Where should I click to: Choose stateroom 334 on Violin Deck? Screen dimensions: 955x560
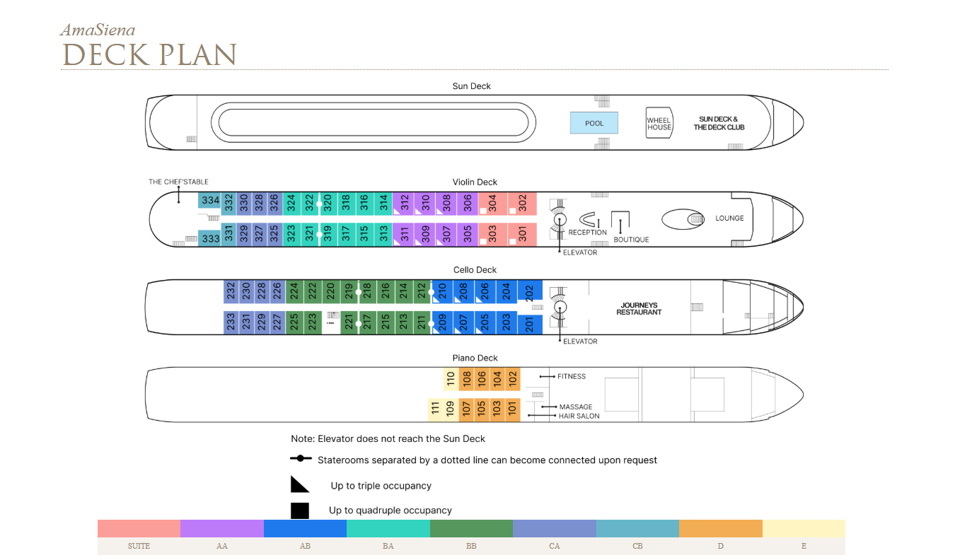pyautogui.click(x=210, y=201)
